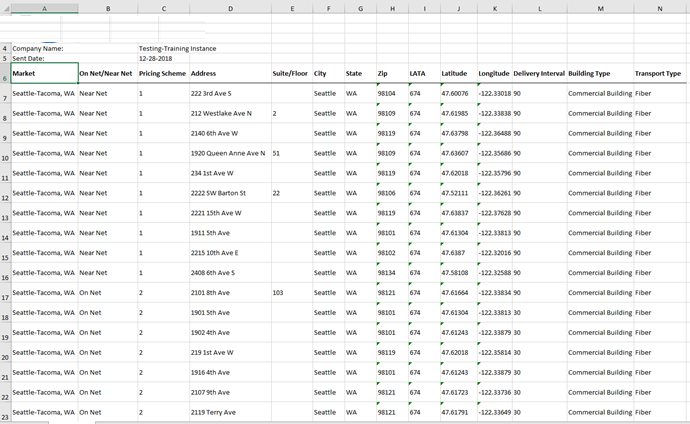Click the Market header cell

click(x=44, y=73)
